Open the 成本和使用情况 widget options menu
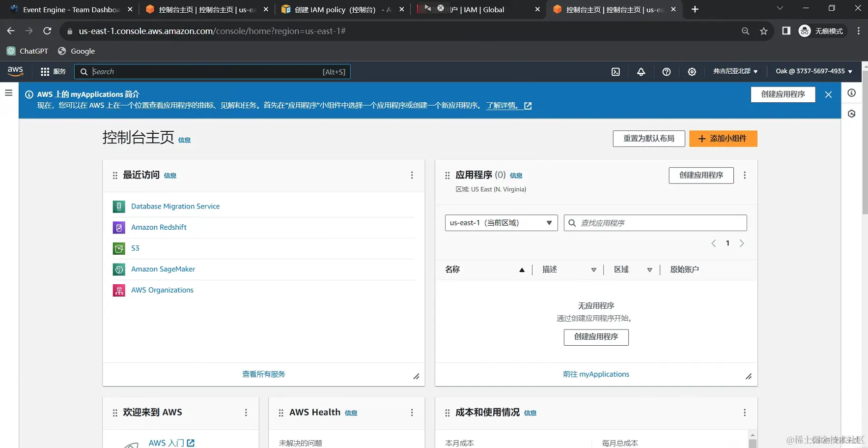Viewport: 868px width, 448px height. [x=745, y=413]
